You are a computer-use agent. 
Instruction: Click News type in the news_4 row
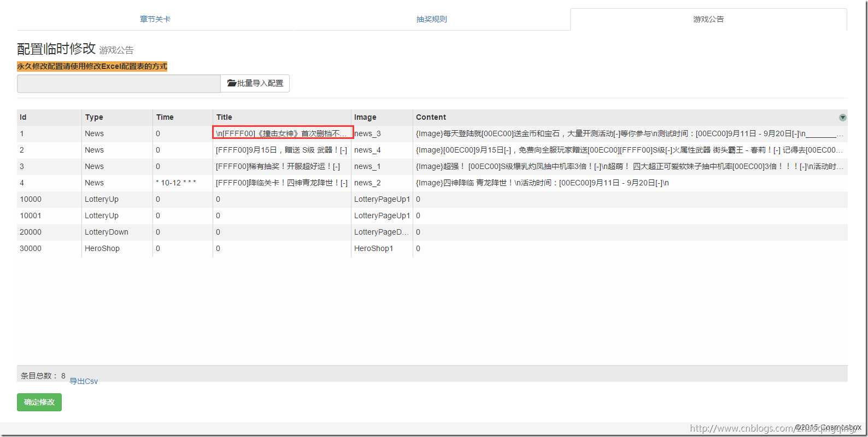tap(117, 150)
